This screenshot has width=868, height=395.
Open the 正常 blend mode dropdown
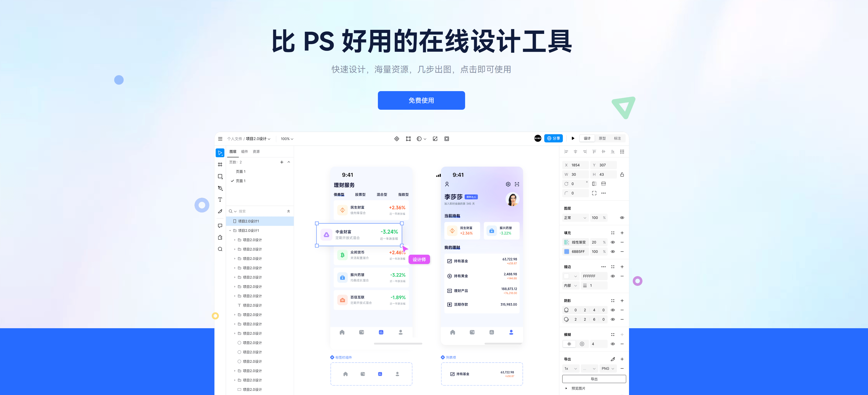pyautogui.click(x=575, y=218)
